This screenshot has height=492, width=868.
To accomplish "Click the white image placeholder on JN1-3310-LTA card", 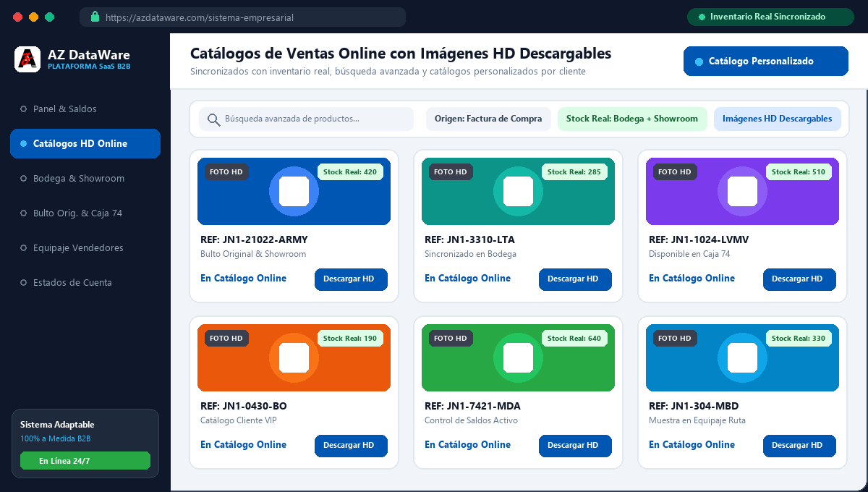I will [x=519, y=191].
